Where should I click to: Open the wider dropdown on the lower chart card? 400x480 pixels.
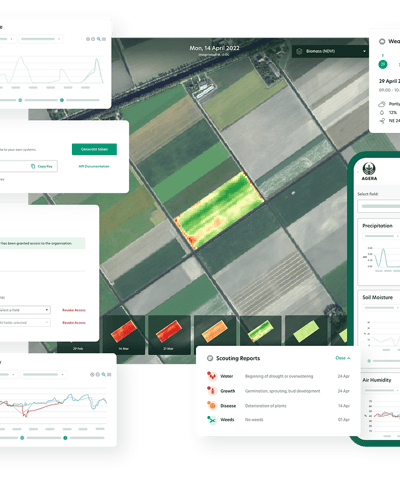tap(44, 374)
